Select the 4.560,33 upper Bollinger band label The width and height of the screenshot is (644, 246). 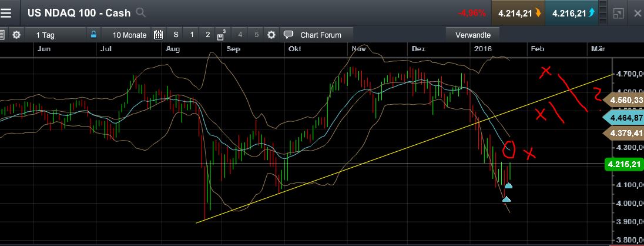pos(623,100)
